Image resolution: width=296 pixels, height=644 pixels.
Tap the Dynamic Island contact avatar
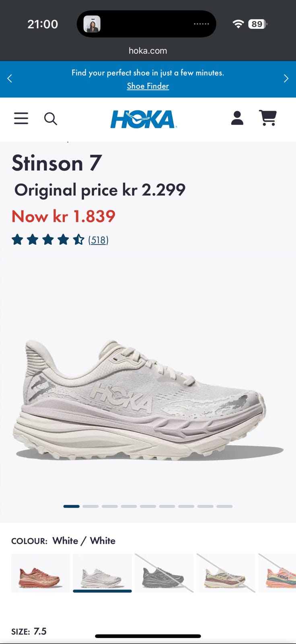pyautogui.click(x=92, y=24)
